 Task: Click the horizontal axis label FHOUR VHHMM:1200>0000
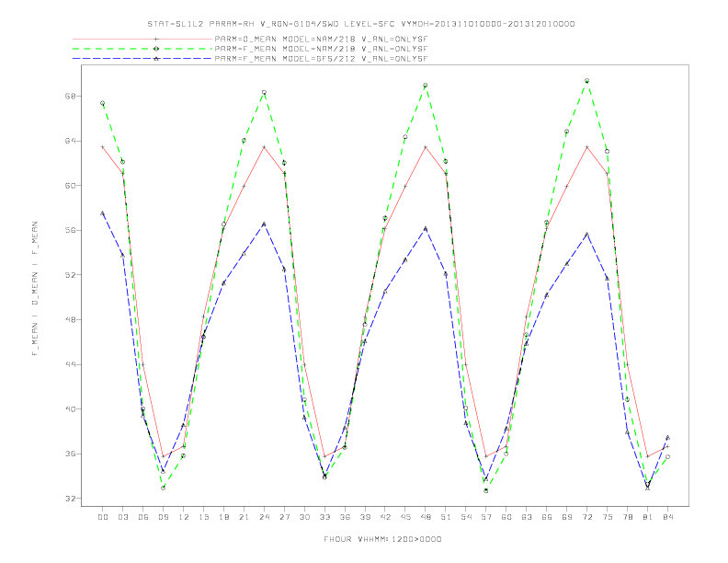(382, 539)
